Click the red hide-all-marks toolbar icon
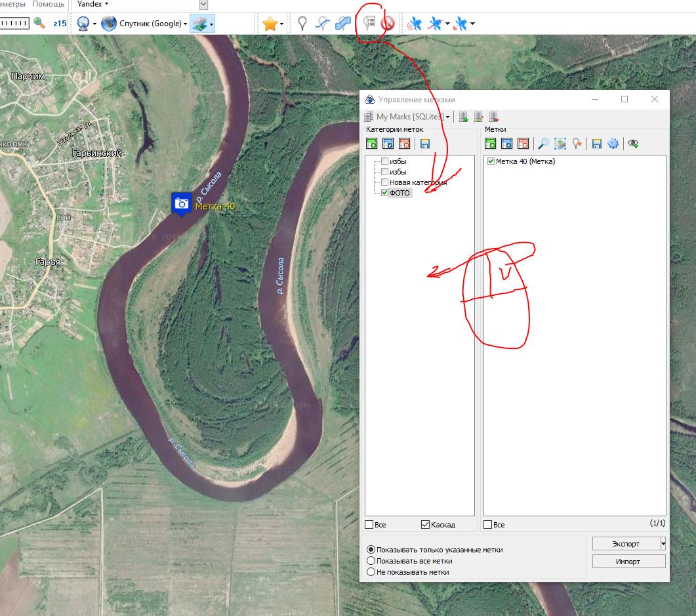The height and width of the screenshot is (616, 696). [x=388, y=24]
